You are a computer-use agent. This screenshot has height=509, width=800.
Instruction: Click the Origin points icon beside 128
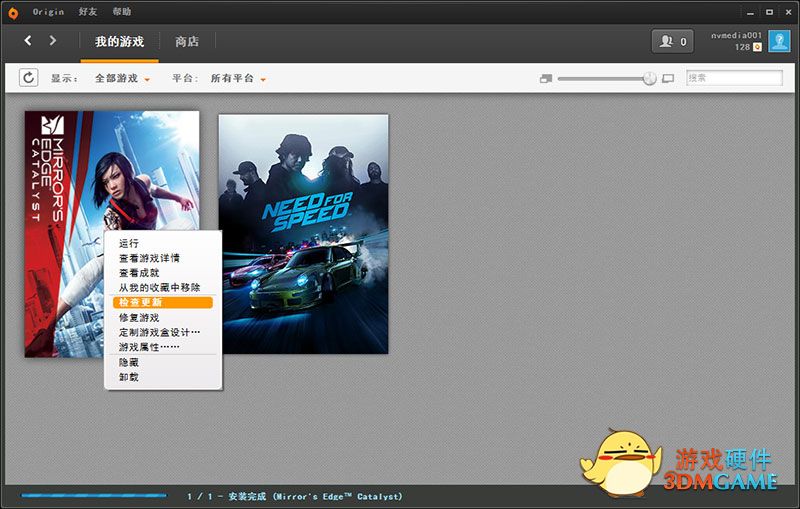[758, 47]
